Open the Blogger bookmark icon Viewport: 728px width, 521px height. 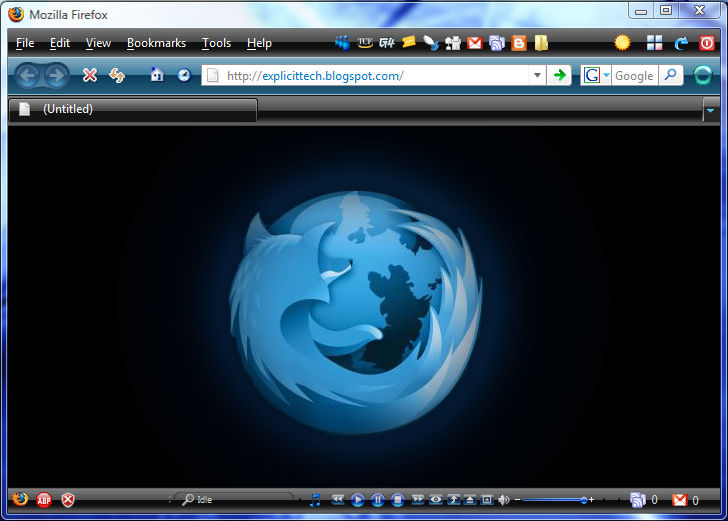tap(519, 43)
